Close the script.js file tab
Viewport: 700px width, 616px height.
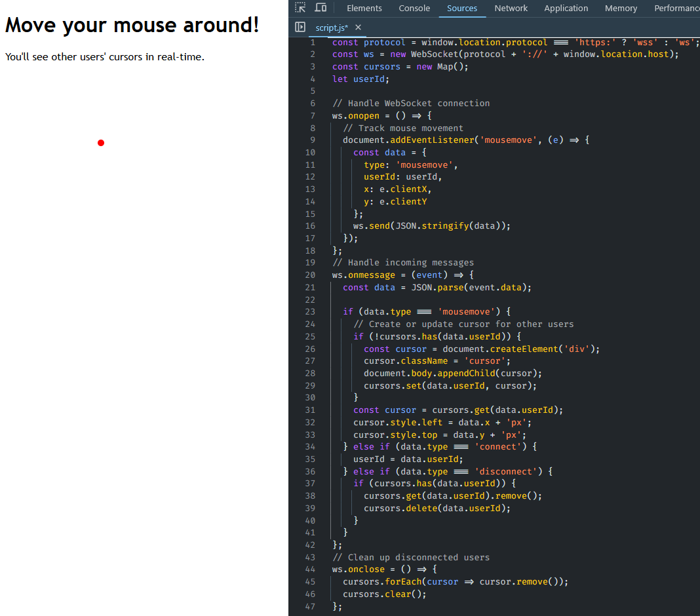[358, 28]
